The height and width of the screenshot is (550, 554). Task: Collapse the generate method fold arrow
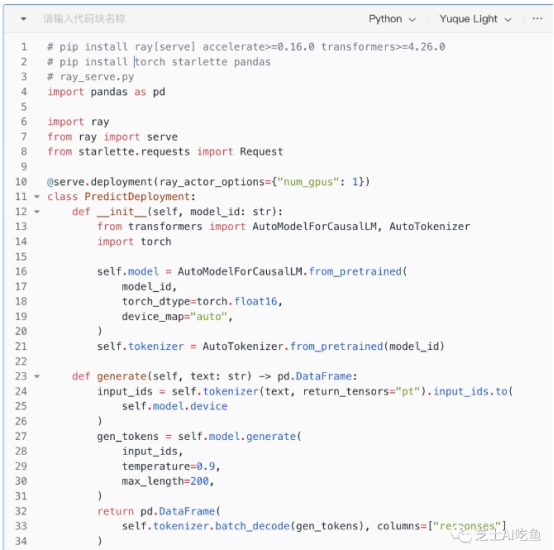[x=37, y=376]
